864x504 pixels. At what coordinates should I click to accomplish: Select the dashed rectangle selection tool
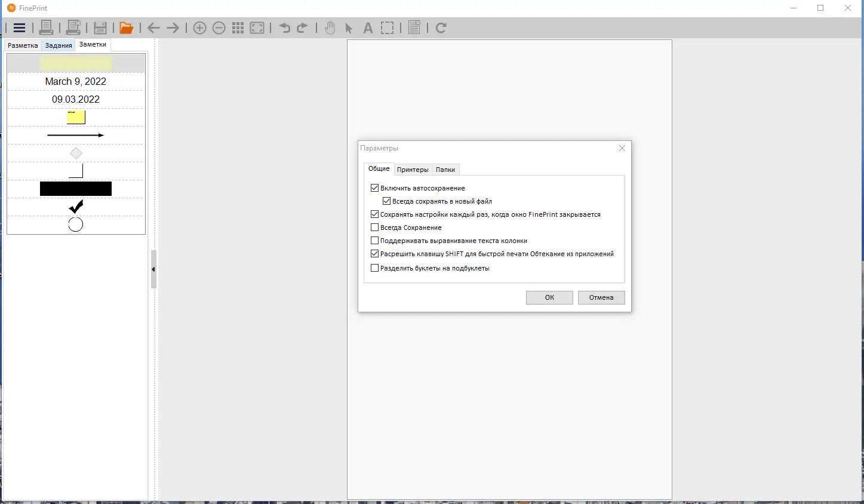388,27
